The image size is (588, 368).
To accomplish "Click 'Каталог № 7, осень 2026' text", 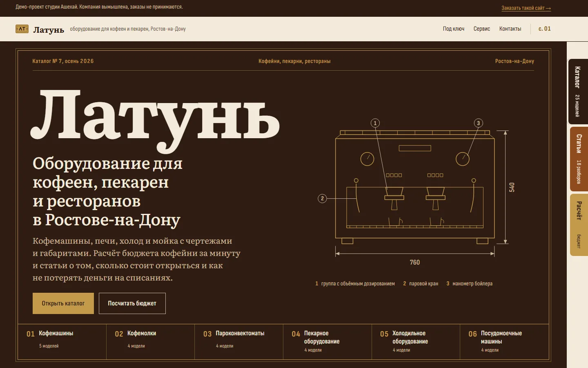I will (63, 61).
